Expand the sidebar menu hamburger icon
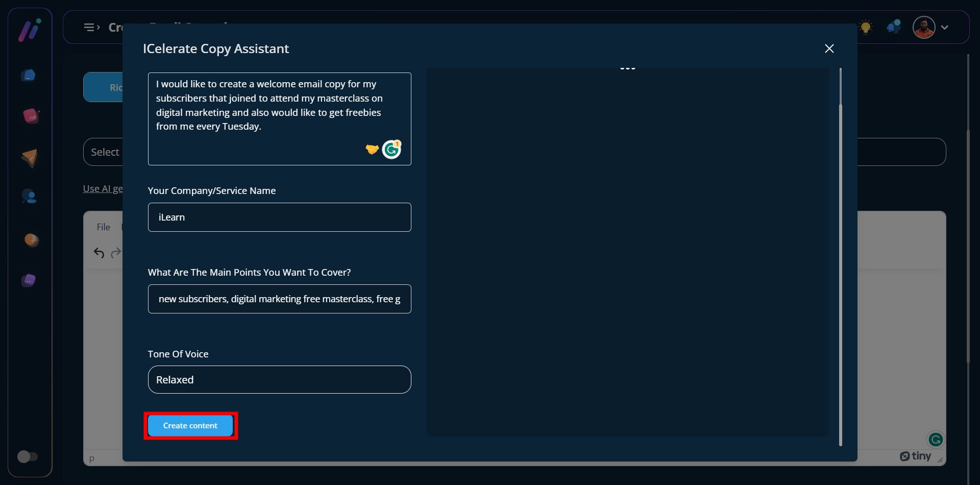980x485 pixels. point(91,27)
